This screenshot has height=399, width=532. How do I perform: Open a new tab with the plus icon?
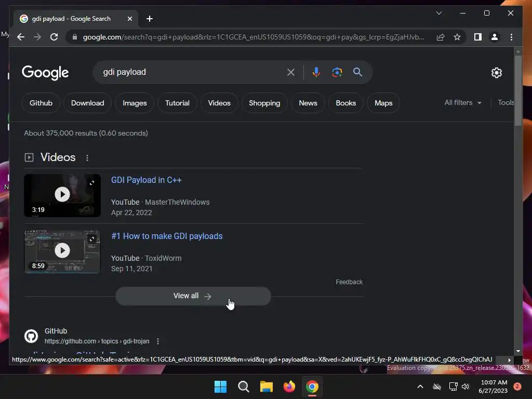(x=149, y=19)
